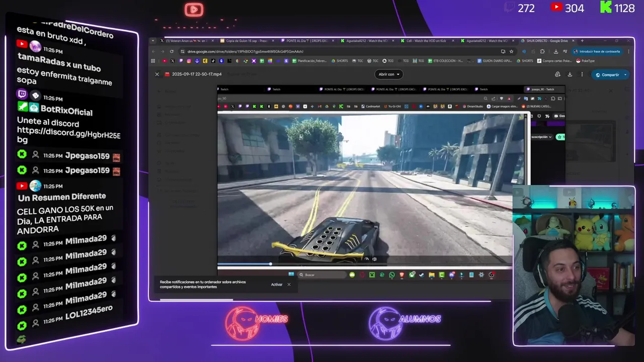Open 'ETB COLECCION' bookmark
The width and height of the screenshot is (644, 362).
445,61
